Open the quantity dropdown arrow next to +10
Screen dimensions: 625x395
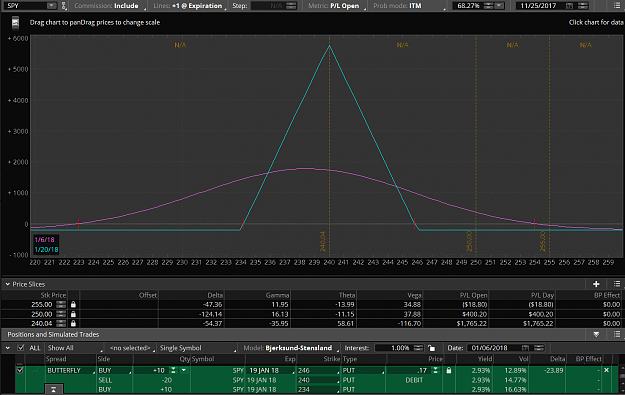point(183,370)
